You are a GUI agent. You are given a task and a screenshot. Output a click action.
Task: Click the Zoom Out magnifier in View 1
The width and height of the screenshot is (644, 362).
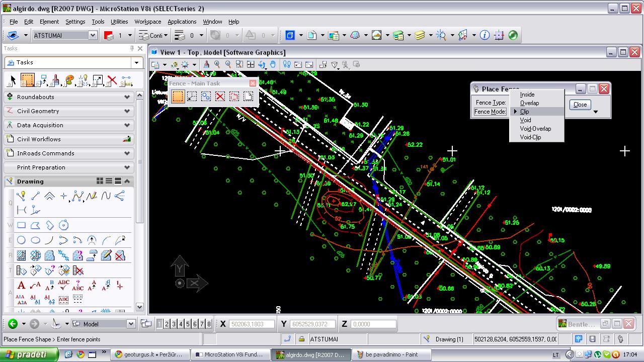click(x=228, y=64)
